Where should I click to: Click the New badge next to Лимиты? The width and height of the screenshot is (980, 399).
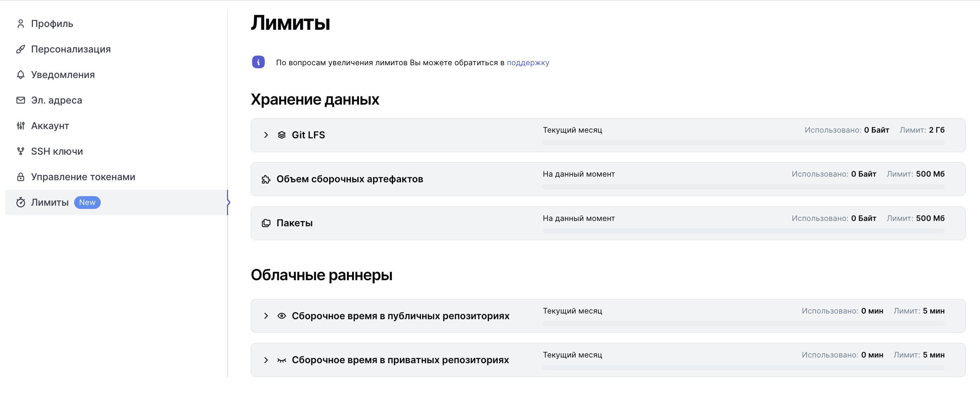(x=87, y=203)
